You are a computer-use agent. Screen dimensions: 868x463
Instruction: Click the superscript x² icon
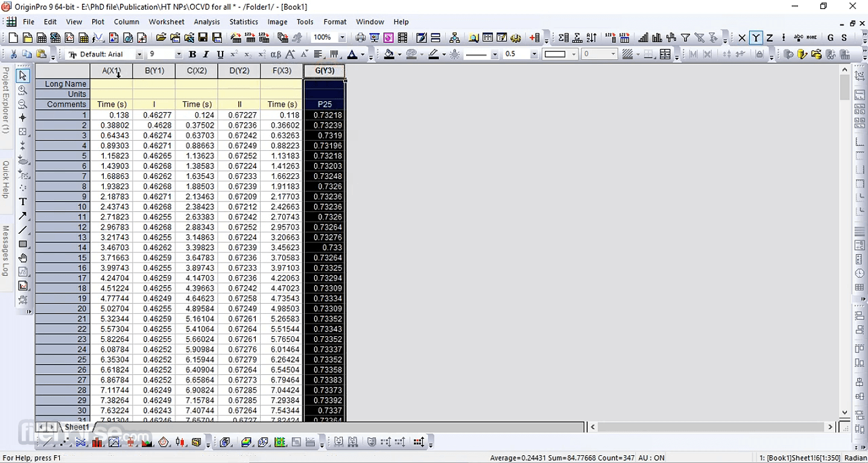point(234,54)
